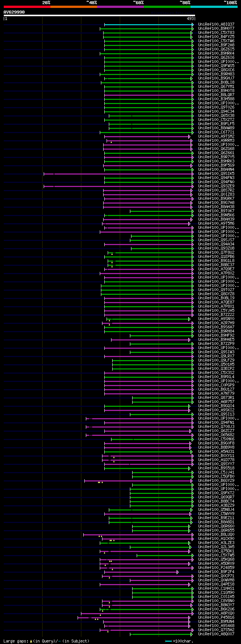Click the orange ~40% identity legend bar
Viewport: 241px width, 644px height.
73,7
